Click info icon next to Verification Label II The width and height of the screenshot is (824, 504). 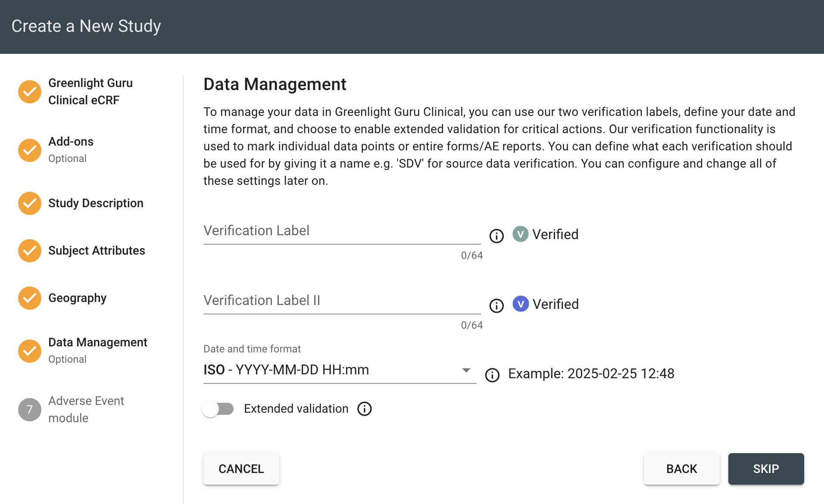(496, 305)
